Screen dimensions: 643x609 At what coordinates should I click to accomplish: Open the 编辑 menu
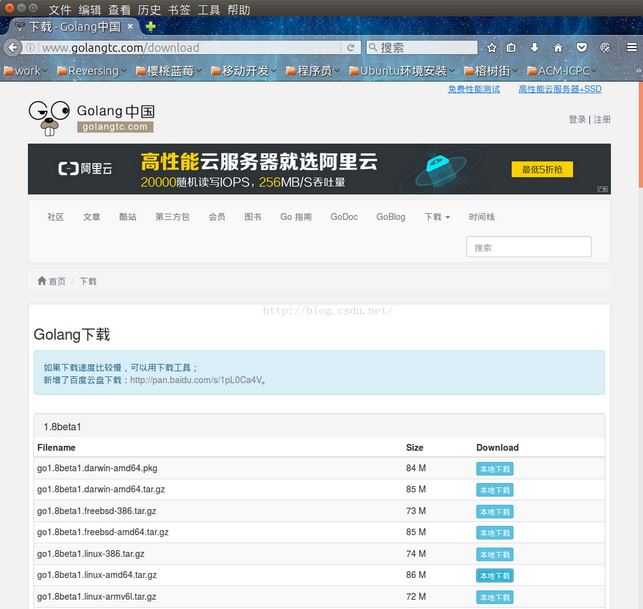click(x=90, y=9)
